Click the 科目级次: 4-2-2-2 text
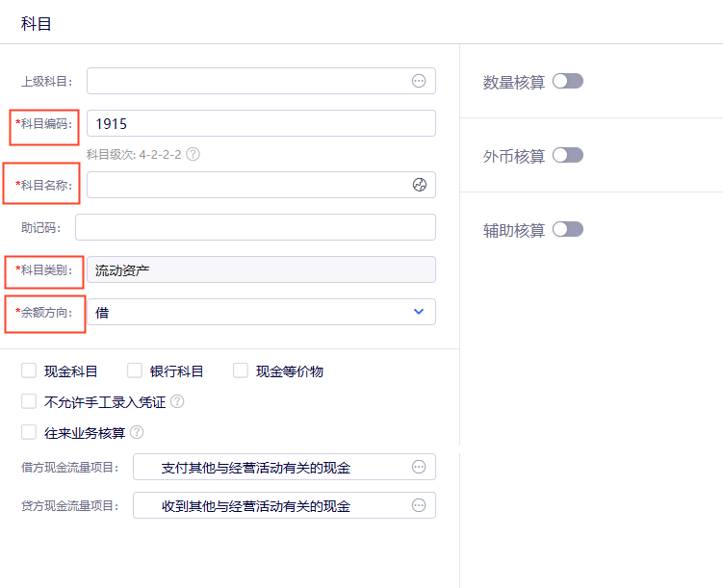Image resolution: width=723 pixels, height=588 pixels. (x=134, y=154)
